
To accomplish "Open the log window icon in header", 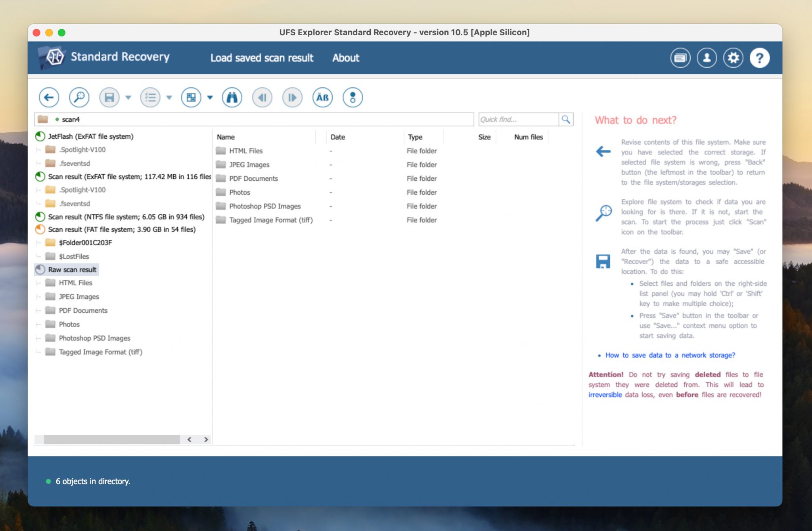I will pos(680,58).
